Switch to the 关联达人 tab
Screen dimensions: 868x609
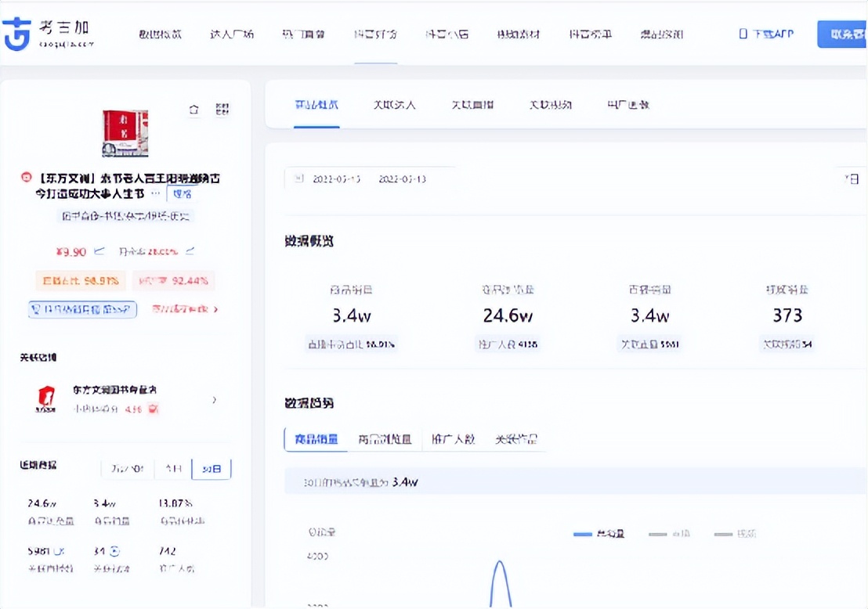pyautogui.click(x=394, y=105)
